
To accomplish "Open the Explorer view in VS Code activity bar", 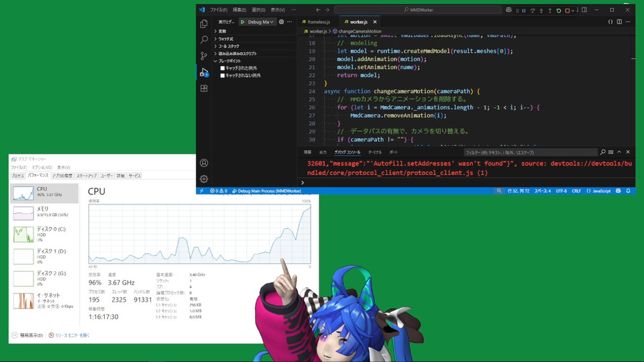I will pos(204,24).
